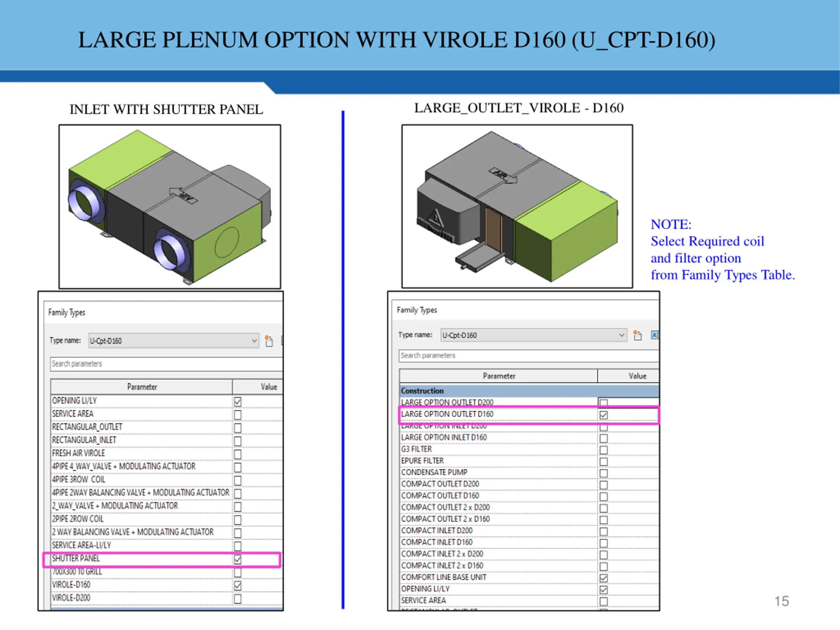840x630 pixels.
Task: Enable COMPACT OUTLET D200 checkbox
Action: pos(603,485)
